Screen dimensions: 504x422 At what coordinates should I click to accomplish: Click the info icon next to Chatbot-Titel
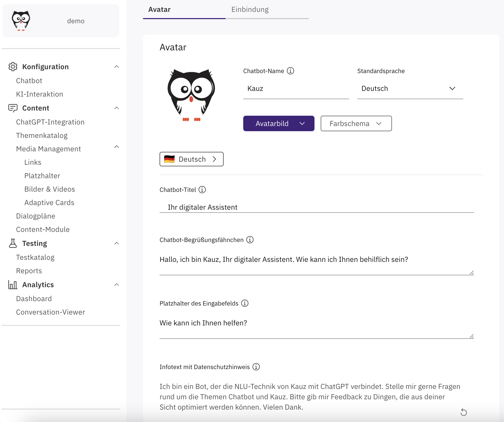(202, 190)
